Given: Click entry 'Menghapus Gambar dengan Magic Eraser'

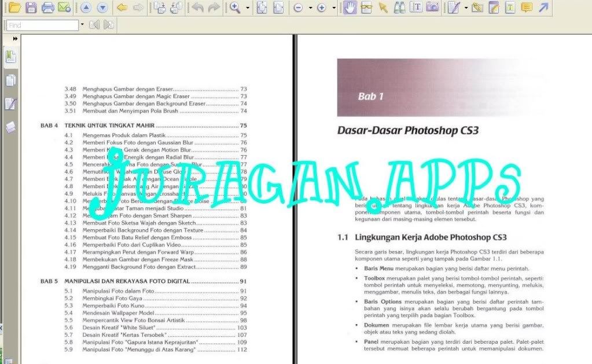Looking at the screenshot, I should point(136,96).
